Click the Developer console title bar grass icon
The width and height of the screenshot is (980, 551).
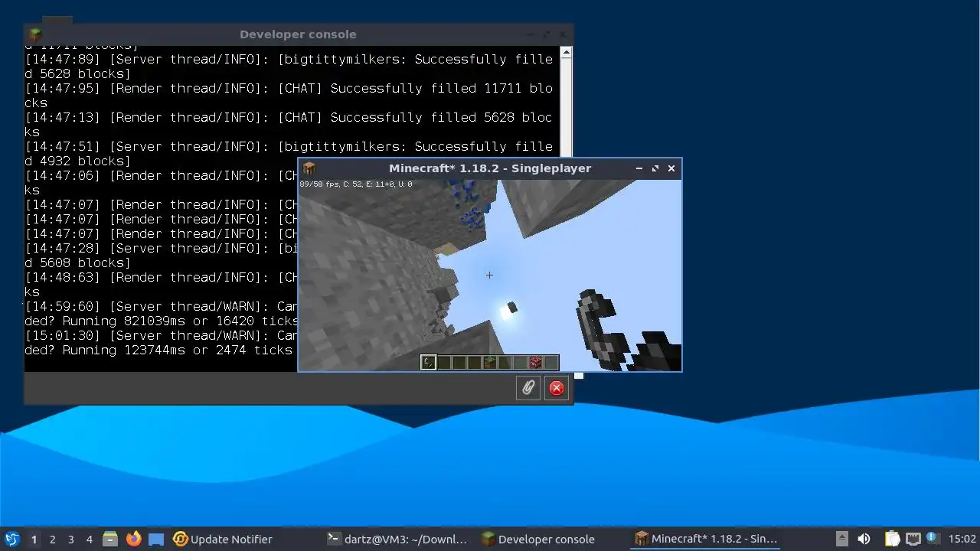tap(34, 34)
